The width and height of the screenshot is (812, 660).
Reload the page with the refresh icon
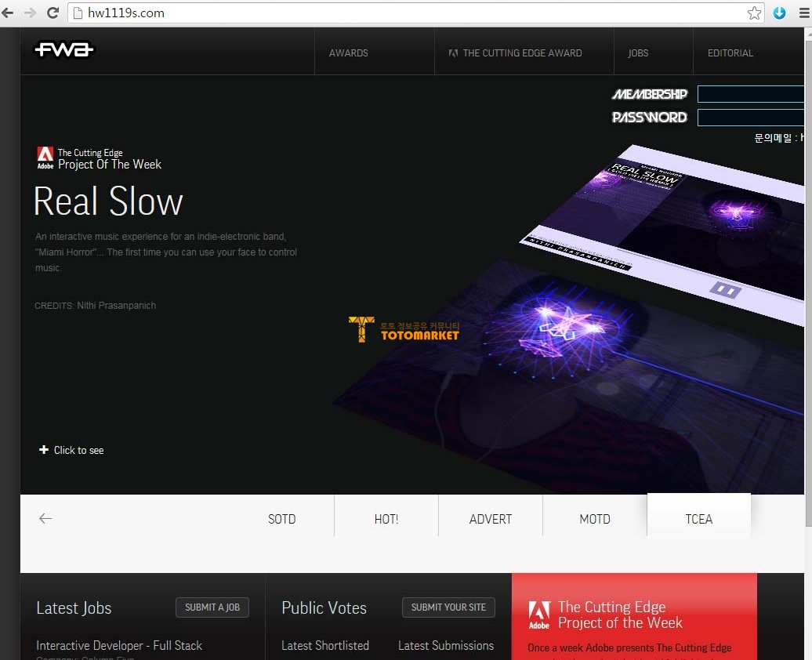pyautogui.click(x=53, y=13)
